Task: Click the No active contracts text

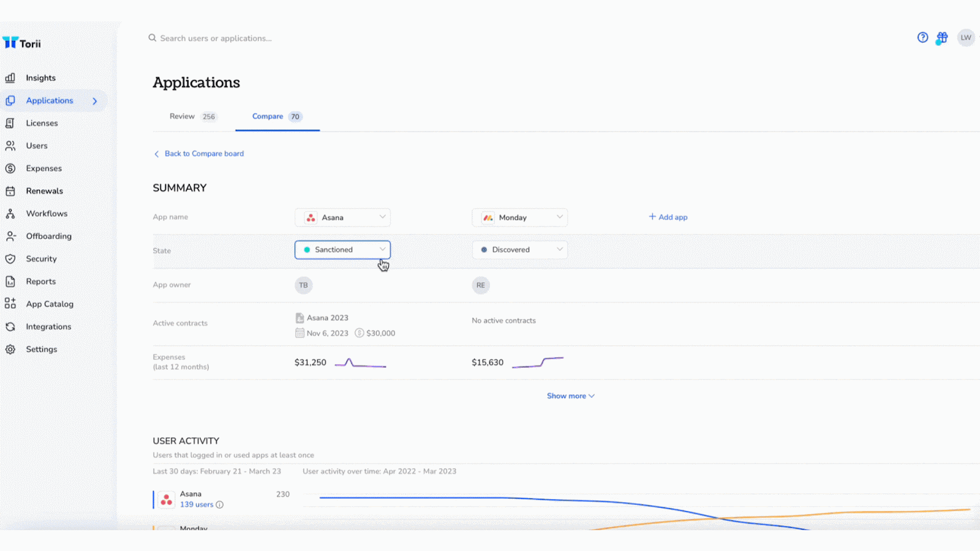Action: tap(503, 320)
